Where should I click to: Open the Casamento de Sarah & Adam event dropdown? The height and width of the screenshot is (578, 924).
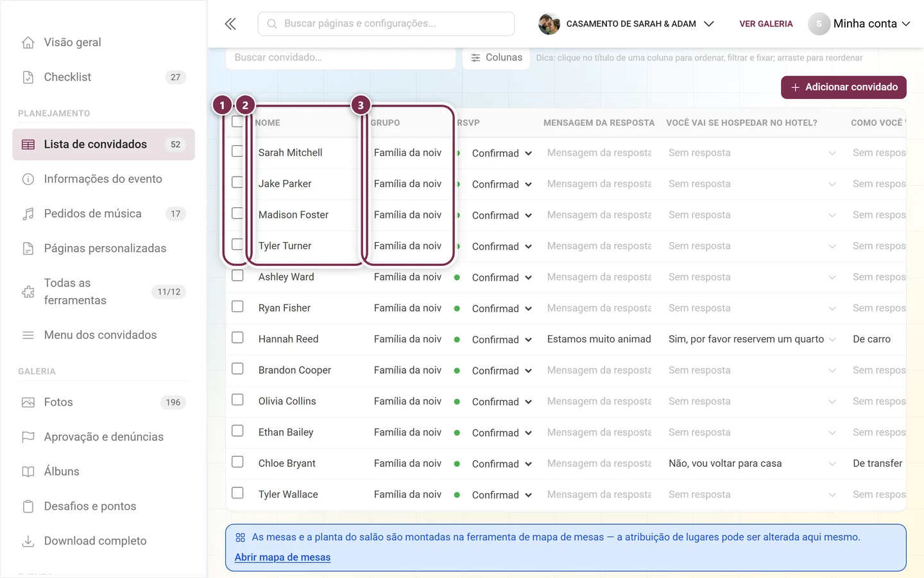pyautogui.click(x=626, y=24)
